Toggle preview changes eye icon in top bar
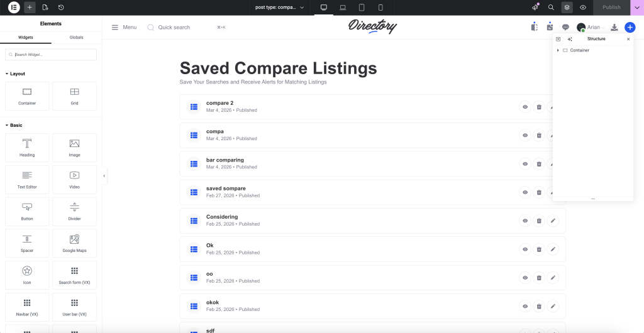This screenshot has width=644, height=333. click(583, 8)
